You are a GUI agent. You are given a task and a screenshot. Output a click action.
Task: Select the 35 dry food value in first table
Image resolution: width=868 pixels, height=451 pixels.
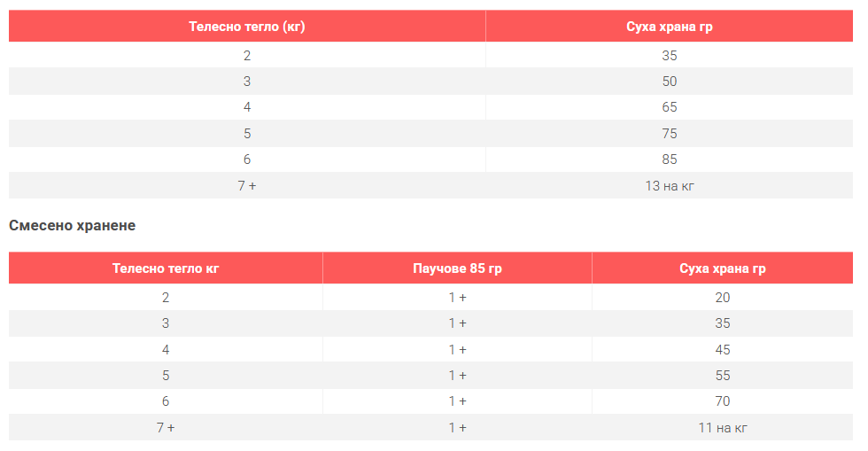click(669, 55)
